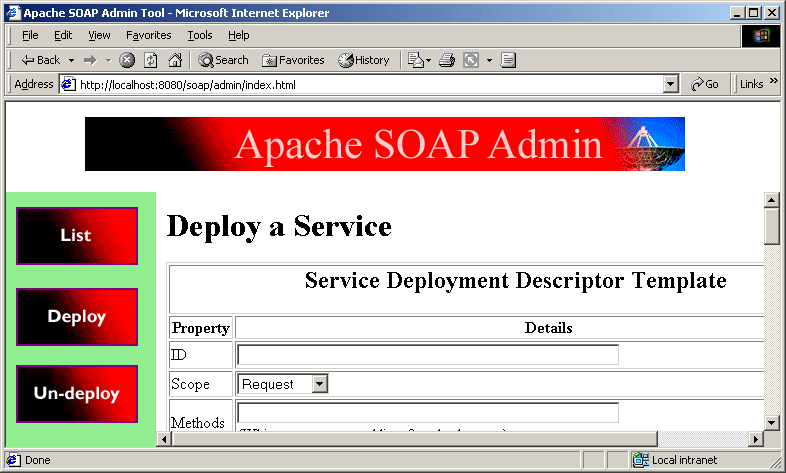
Task: Click the horizontal scrollbar left arrow
Action: point(164,439)
